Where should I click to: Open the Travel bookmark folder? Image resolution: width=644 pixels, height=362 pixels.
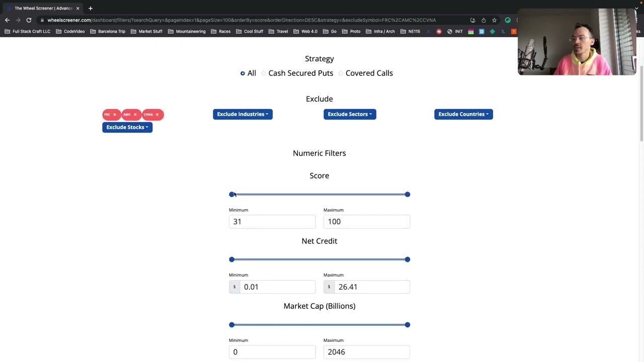[278, 31]
